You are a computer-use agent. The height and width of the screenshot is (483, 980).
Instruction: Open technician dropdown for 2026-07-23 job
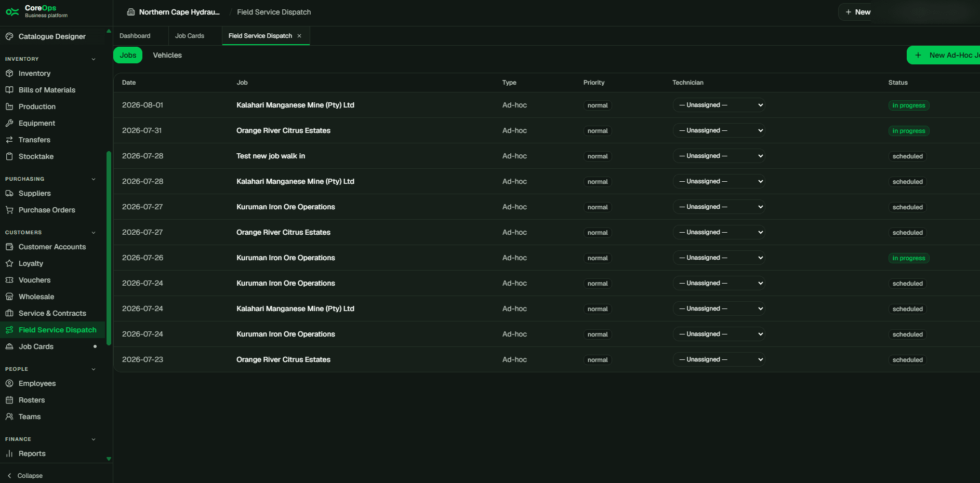pyautogui.click(x=719, y=359)
